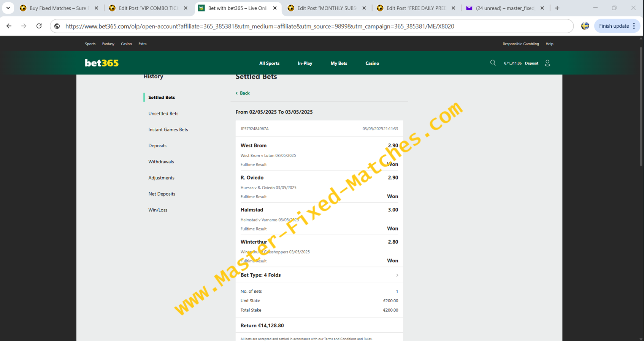Expand the Bet Type: 4 Folds chevron
Screen dimensions: 644x341
pos(397,275)
